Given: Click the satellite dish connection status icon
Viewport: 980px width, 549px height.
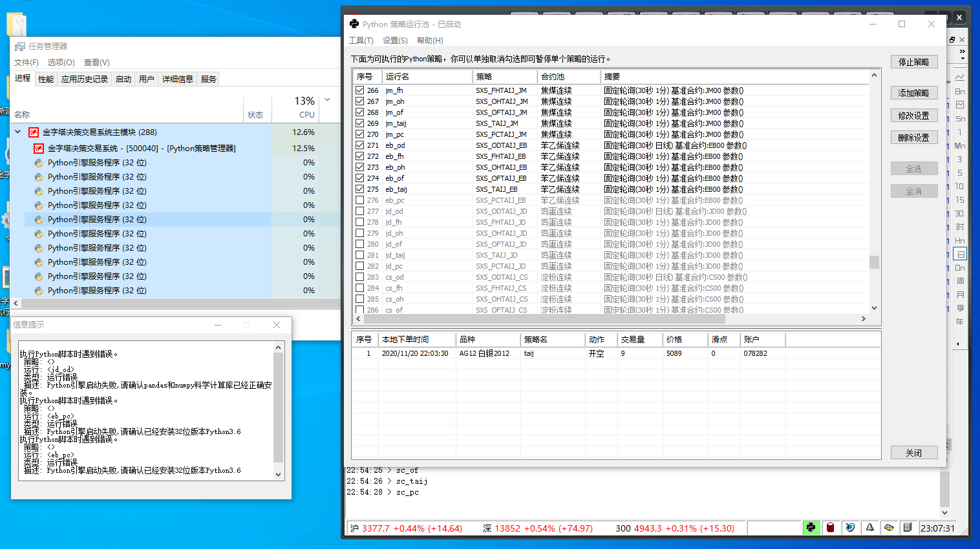Looking at the screenshot, I should point(850,528).
